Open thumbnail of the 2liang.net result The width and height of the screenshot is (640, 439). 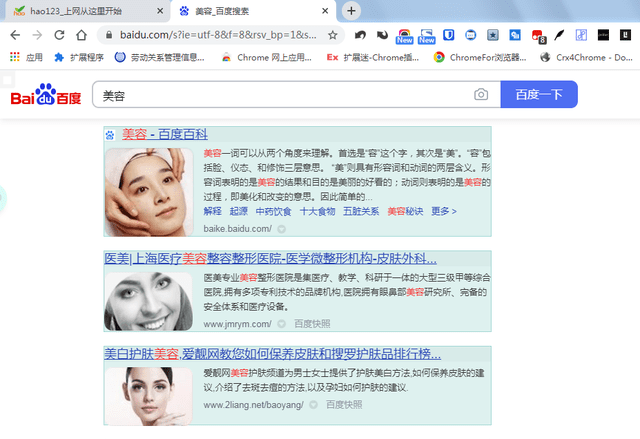pyautogui.click(x=149, y=396)
